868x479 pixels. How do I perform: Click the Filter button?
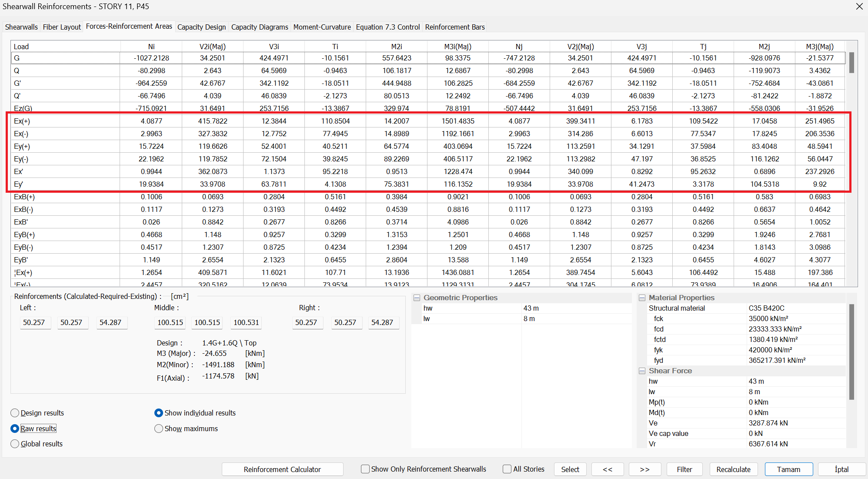click(x=684, y=469)
